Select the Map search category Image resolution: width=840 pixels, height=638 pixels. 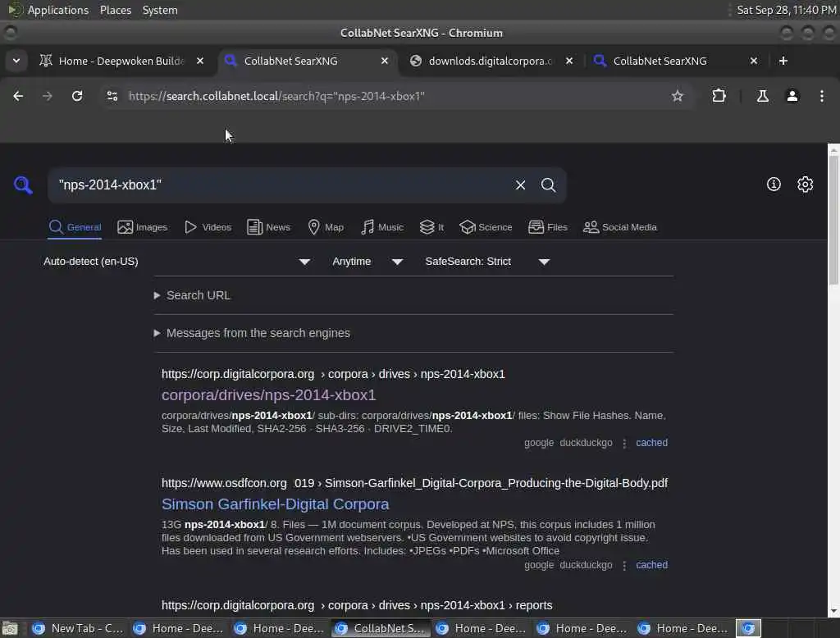tap(326, 227)
